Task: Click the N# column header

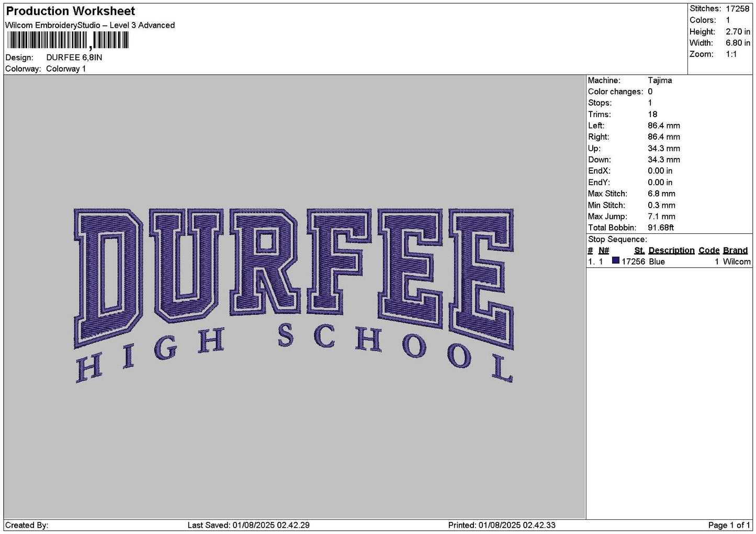Action: tap(604, 251)
